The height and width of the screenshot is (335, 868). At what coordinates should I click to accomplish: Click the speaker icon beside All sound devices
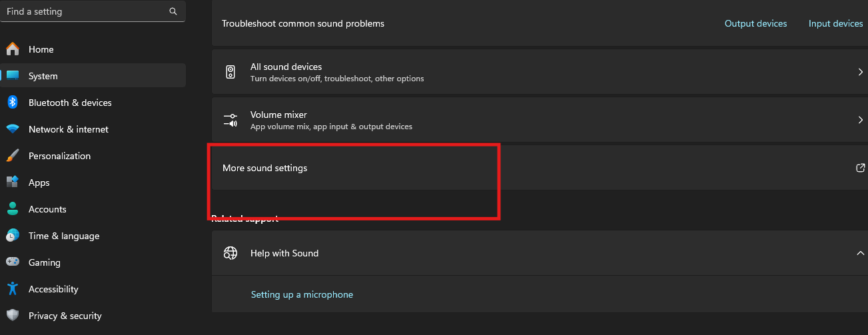[x=230, y=72]
